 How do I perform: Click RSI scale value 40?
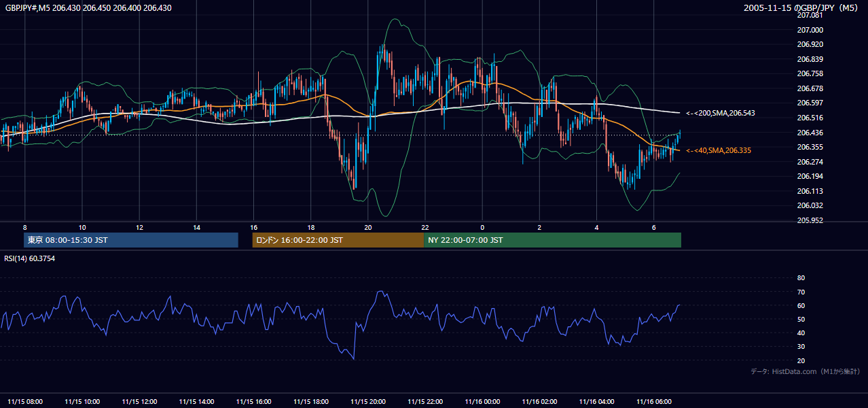(x=801, y=333)
